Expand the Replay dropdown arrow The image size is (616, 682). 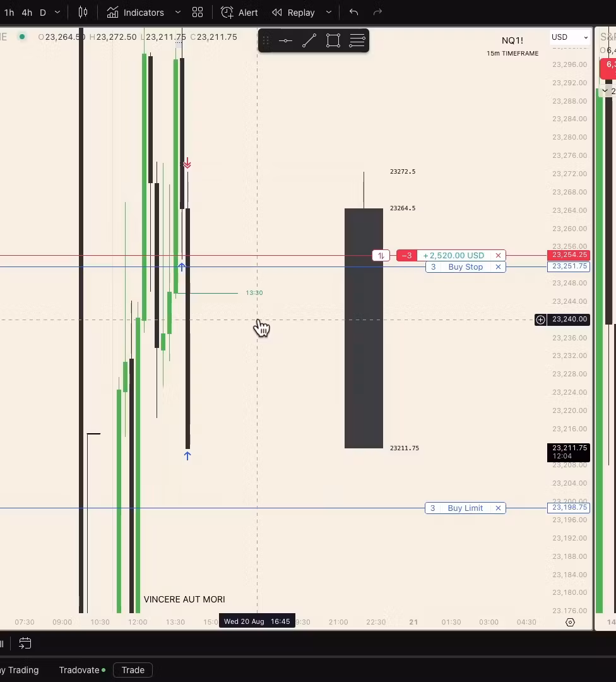[x=328, y=13]
